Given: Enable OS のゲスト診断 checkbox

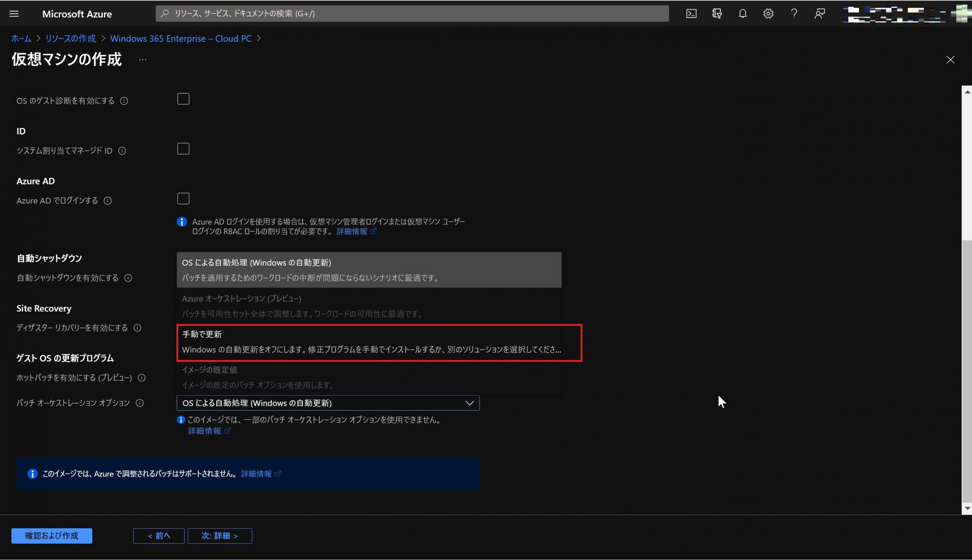Looking at the screenshot, I should 183,99.
